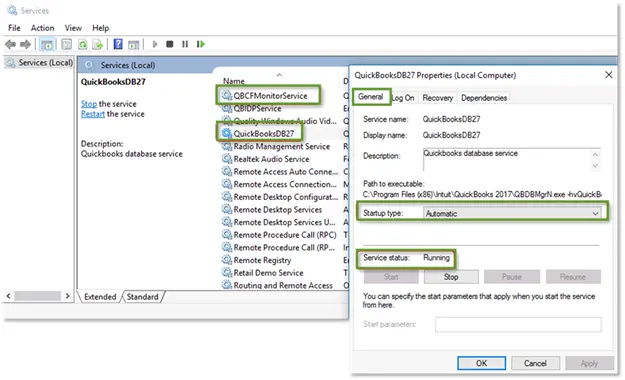Switch to the Extended view tab
The image size is (625, 380).
100,297
